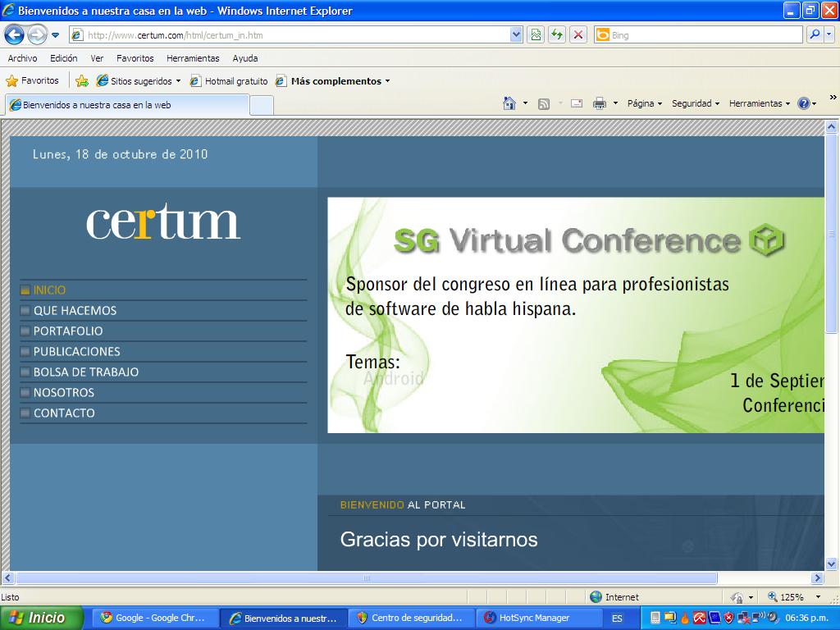Expand the zoom level dropdown arrow
This screenshot has height=630, width=840.
(x=818, y=597)
